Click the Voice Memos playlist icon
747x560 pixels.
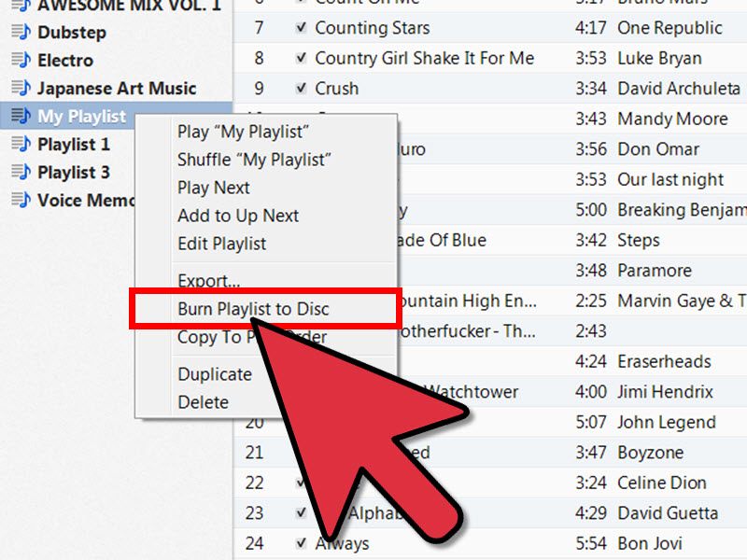(21, 200)
